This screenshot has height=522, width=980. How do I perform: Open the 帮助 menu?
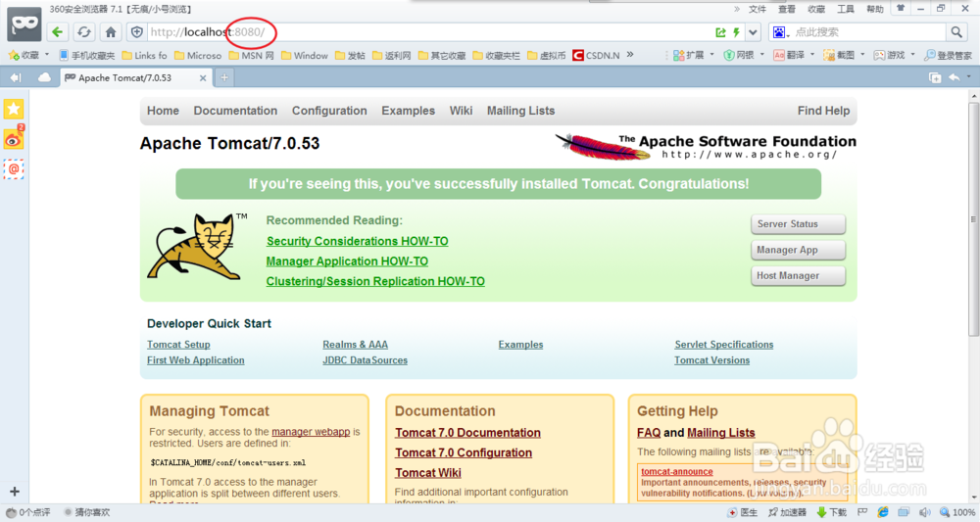click(875, 9)
